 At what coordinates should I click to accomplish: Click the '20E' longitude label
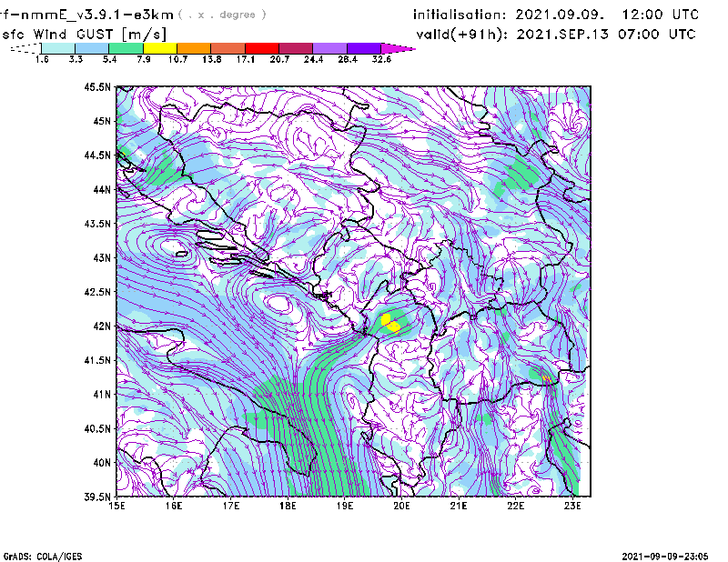[x=401, y=506]
